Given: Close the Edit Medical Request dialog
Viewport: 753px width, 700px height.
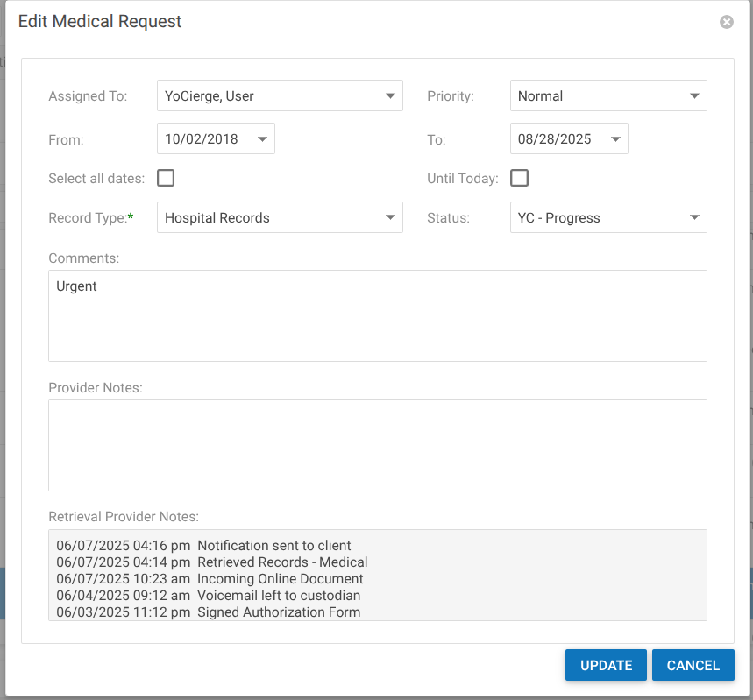Looking at the screenshot, I should (x=726, y=22).
